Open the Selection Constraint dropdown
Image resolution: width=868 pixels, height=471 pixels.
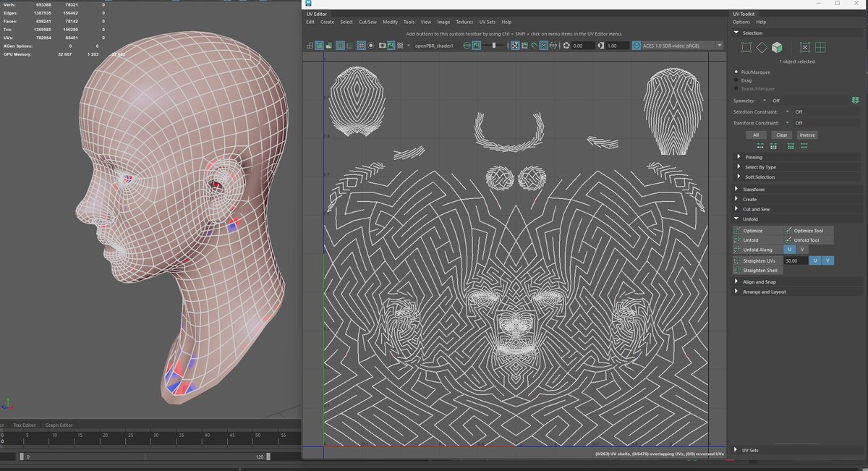click(788, 112)
